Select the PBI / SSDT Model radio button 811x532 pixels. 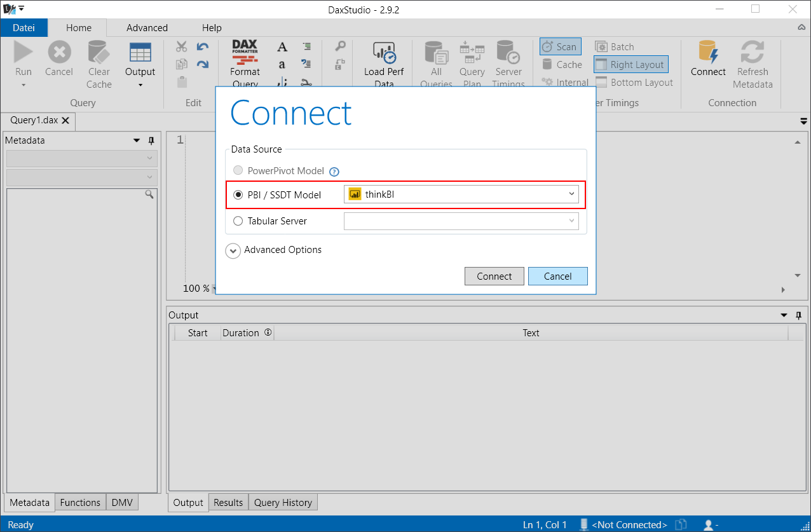(238, 195)
